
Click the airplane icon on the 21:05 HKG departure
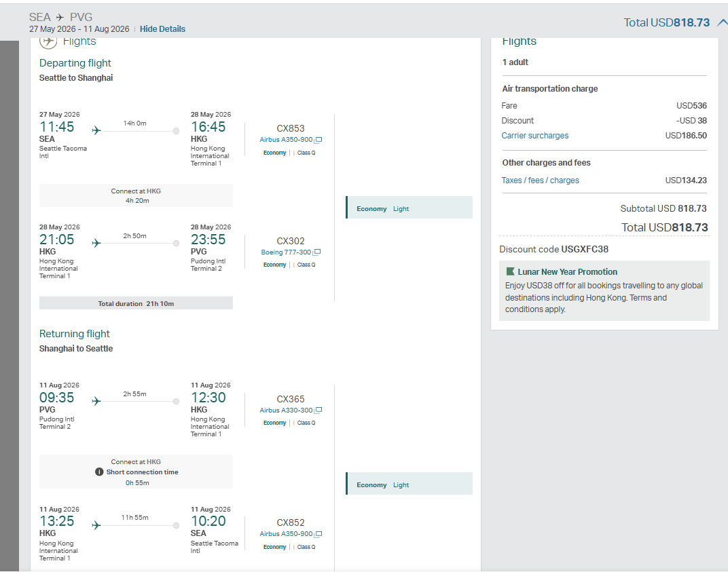click(96, 243)
